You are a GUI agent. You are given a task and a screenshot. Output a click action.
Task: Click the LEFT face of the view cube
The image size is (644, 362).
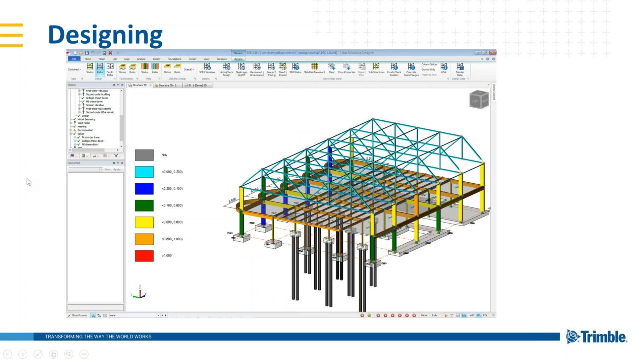point(475,101)
